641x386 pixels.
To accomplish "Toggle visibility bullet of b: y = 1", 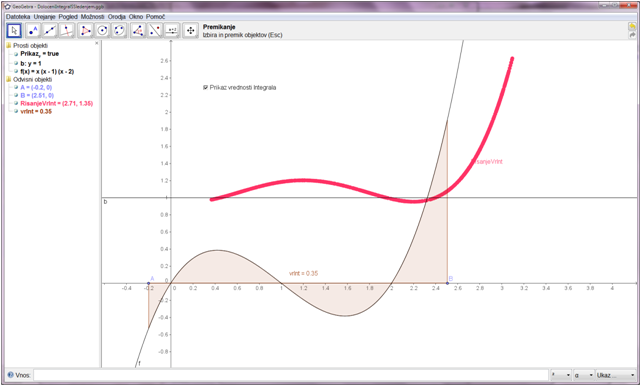I will (x=16, y=63).
